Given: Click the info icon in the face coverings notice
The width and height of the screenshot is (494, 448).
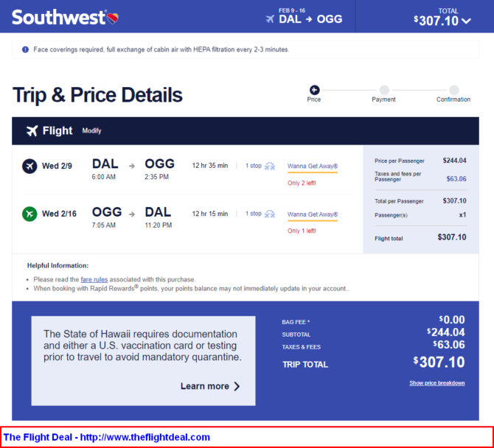Looking at the screenshot, I should click(25, 49).
